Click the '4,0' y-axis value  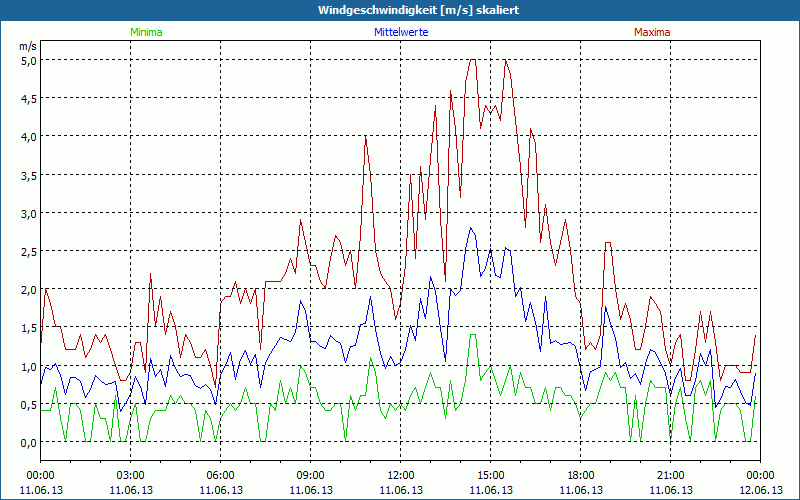29,137
